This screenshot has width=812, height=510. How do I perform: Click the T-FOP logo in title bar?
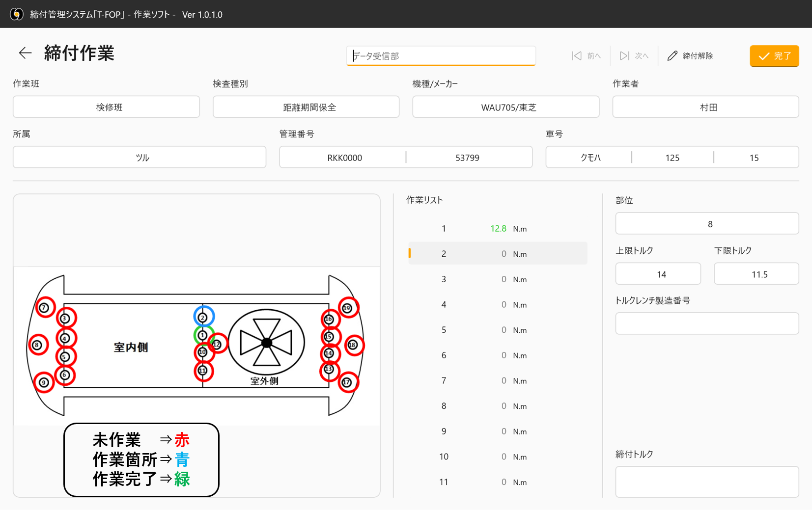pyautogui.click(x=18, y=14)
